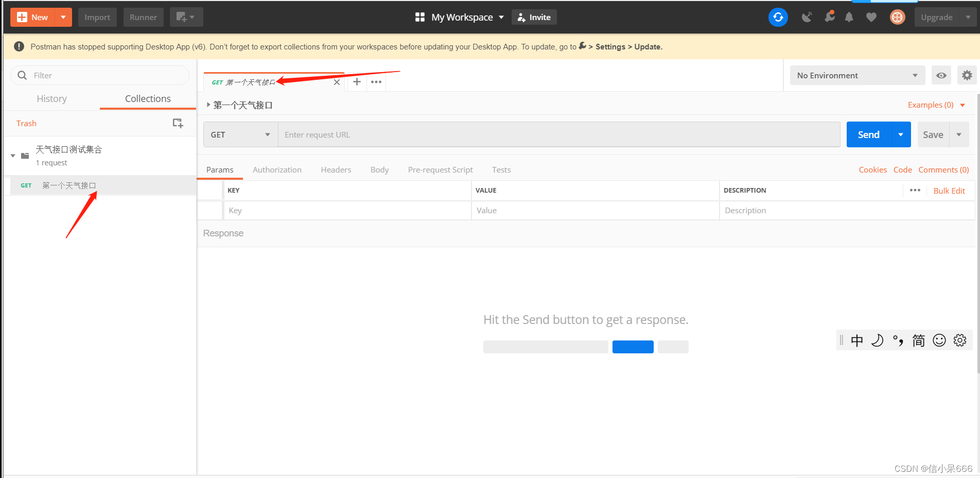Open IME emoji smiley panel

[x=939, y=340]
